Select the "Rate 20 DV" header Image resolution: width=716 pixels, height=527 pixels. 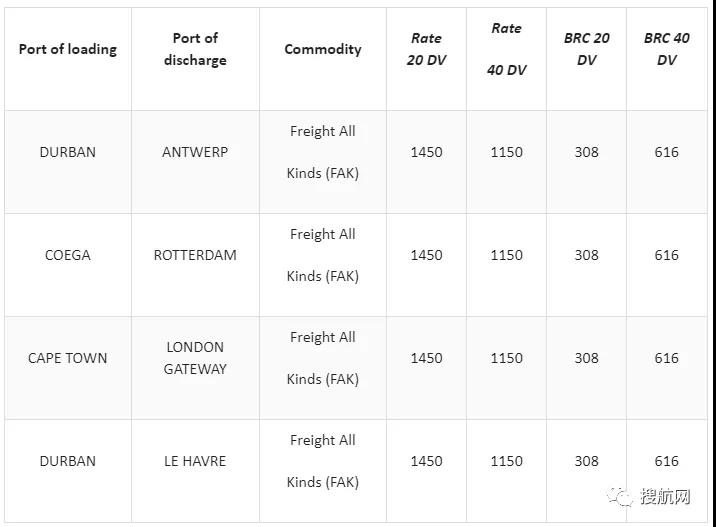click(426, 49)
